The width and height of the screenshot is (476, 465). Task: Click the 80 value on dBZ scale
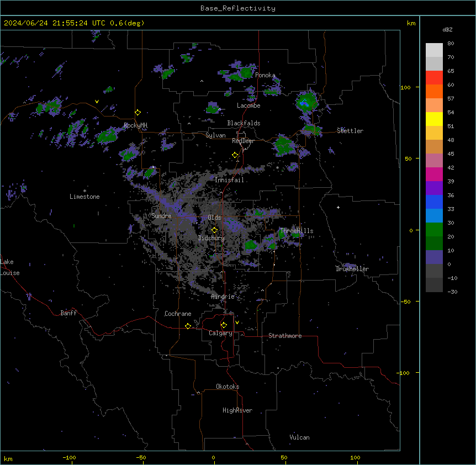[451, 44]
